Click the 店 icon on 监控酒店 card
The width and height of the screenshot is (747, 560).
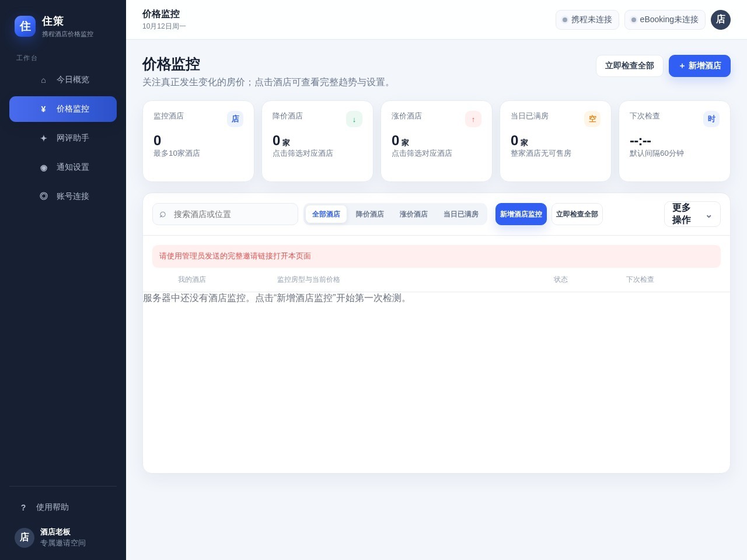point(235,119)
